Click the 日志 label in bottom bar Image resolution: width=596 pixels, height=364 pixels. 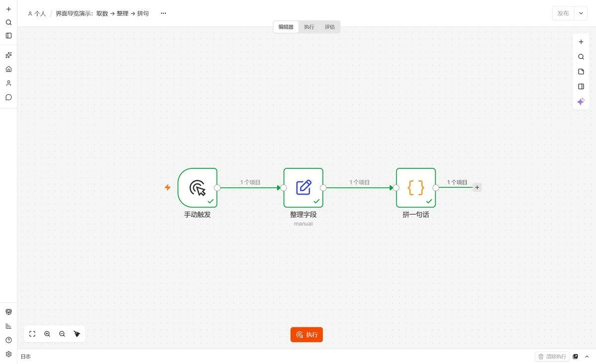click(26, 357)
